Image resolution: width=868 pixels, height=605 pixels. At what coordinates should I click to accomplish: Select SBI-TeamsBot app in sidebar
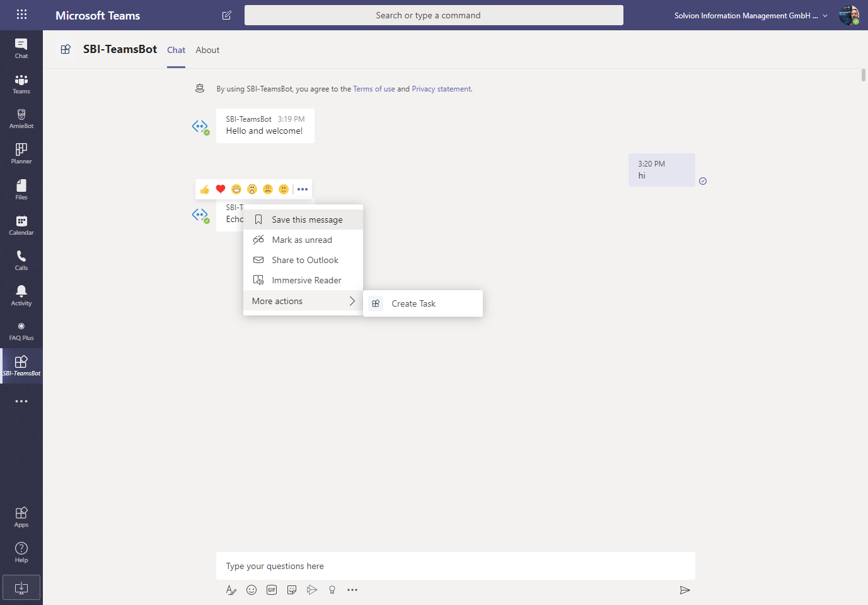pos(21,366)
